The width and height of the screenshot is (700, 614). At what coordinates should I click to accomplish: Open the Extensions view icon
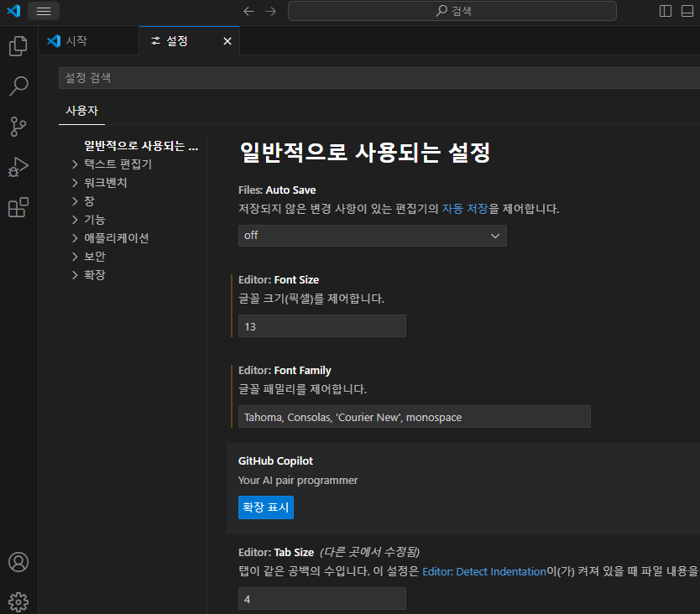pos(18,207)
